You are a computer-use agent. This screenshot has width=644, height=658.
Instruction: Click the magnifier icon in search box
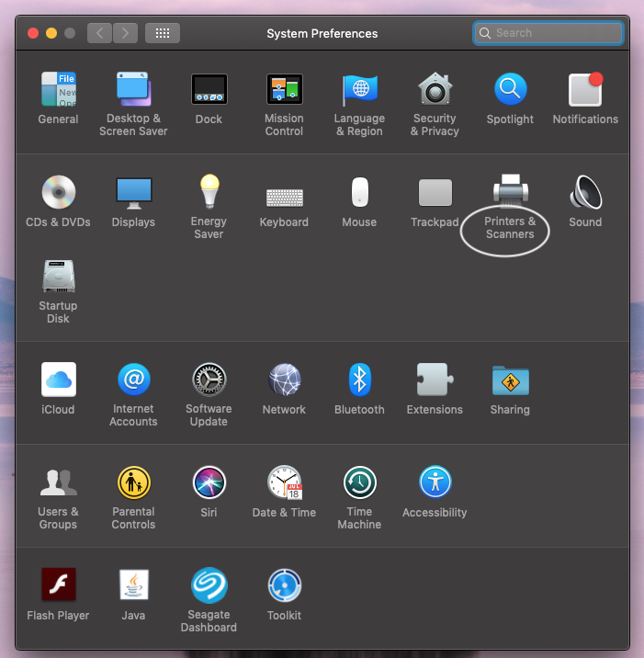[x=485, y=33]
